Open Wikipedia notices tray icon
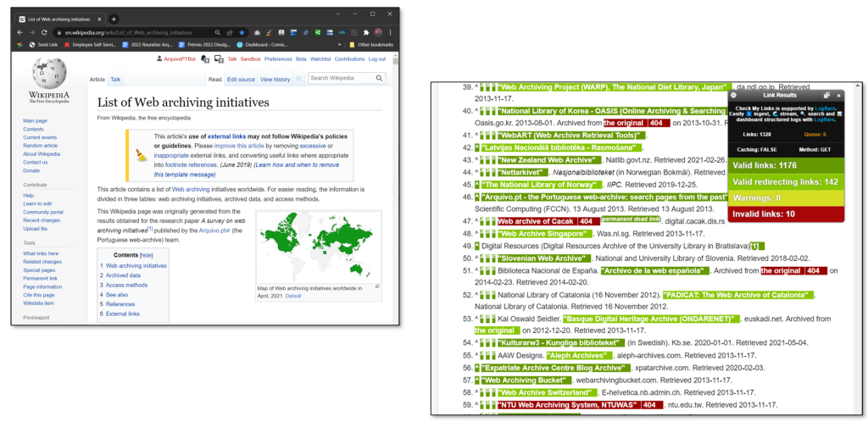The height and width of the screenshot is (422, 868). pyautogui.click(x=220, y=59)
